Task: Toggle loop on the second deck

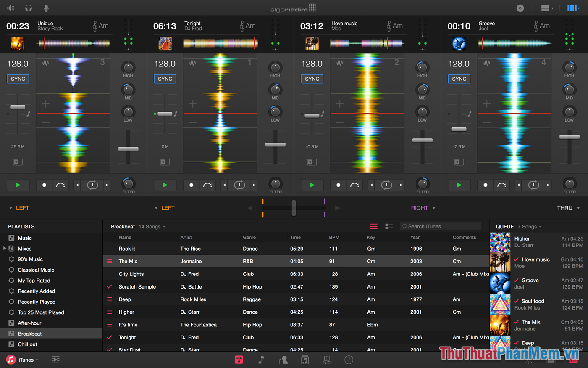Action: pyautogui.click(x=239, y=185)
